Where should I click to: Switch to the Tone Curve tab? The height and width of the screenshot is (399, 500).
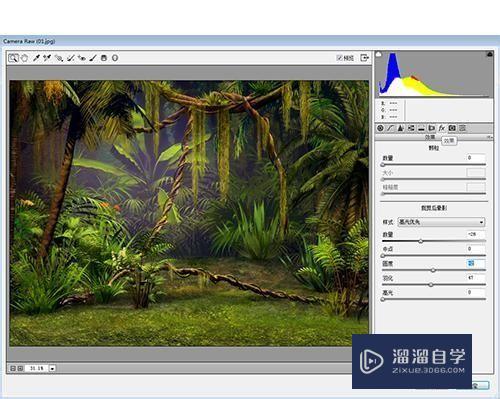coord(390,128)
